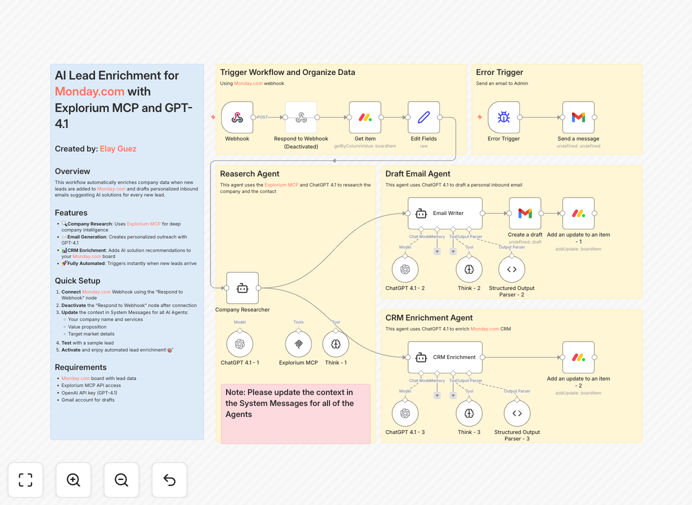Image resolution: width=692 pixels, height=505 pixels.
Task: Open the Company Researcher agent node
Action: 242,288
